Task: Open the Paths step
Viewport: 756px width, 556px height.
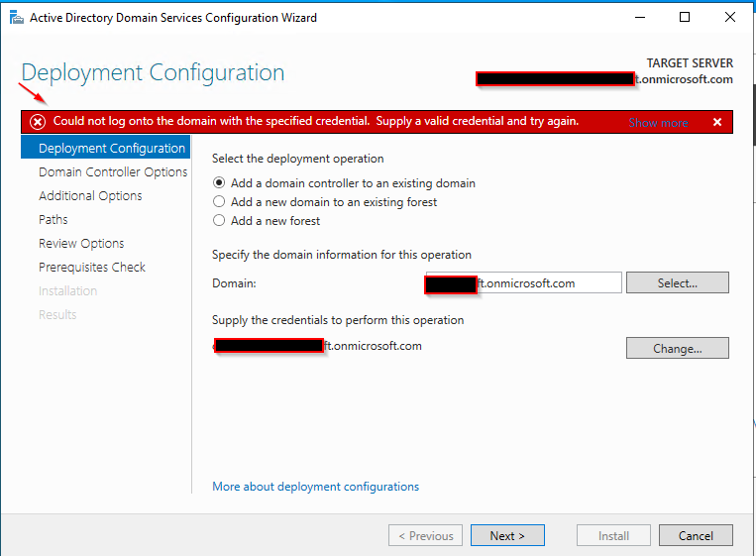Action: point(54,219)
